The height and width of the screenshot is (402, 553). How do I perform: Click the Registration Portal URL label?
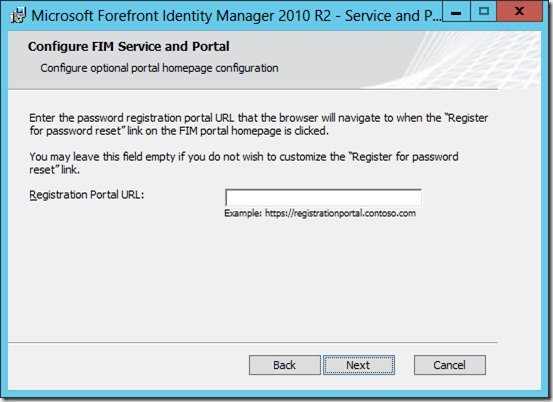pyautogui.click(x=87, y=195)
